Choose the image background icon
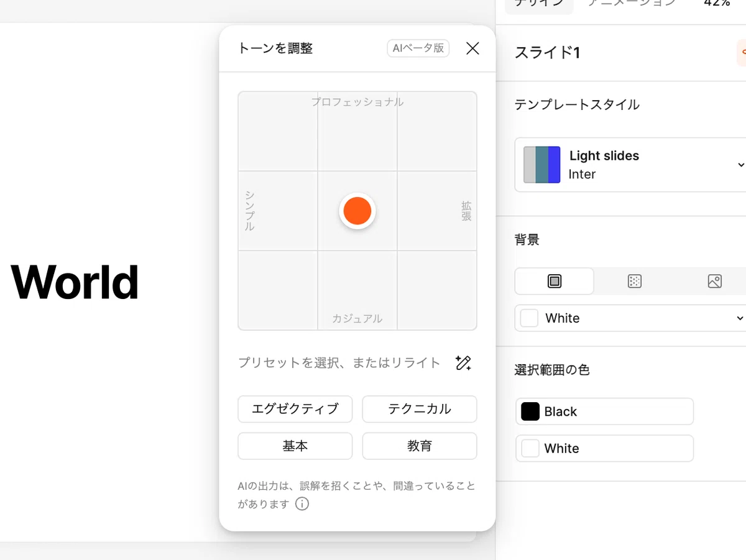Viewport: 746px width, 560px height. click(714, 281)
